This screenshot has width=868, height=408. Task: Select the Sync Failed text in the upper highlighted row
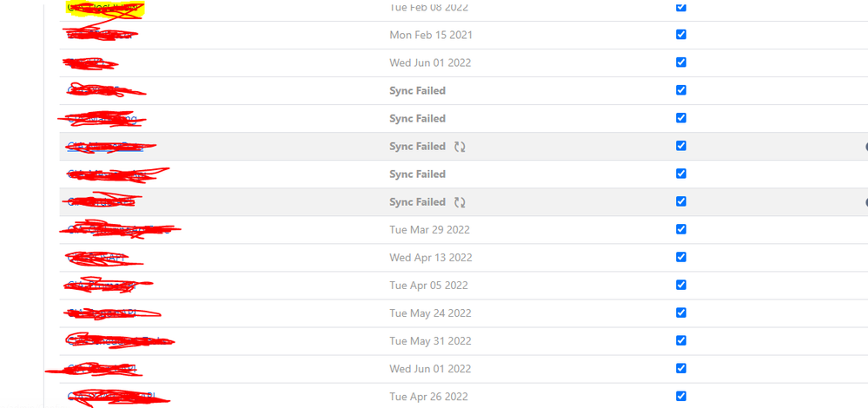coord(417,147)
